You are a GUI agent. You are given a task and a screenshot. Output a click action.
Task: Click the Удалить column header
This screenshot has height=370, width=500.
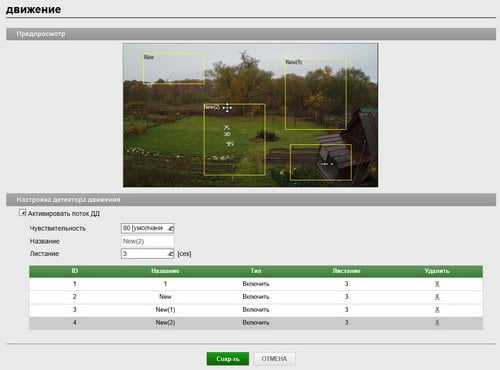(x=437, y=271)
